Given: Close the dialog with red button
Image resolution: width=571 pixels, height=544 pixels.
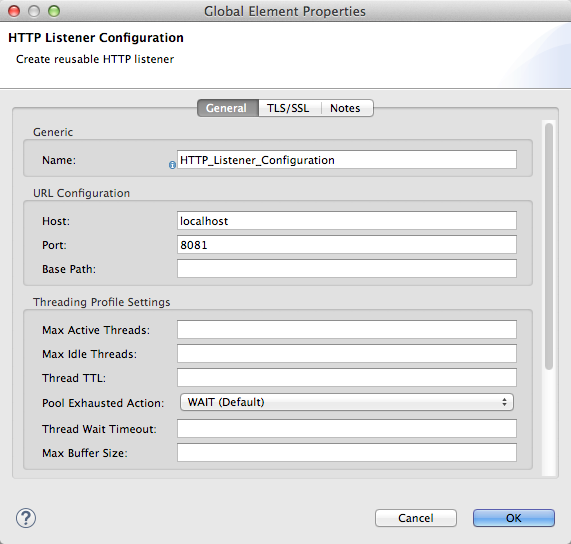Looking at the screenshot, I should coord(14,11).
